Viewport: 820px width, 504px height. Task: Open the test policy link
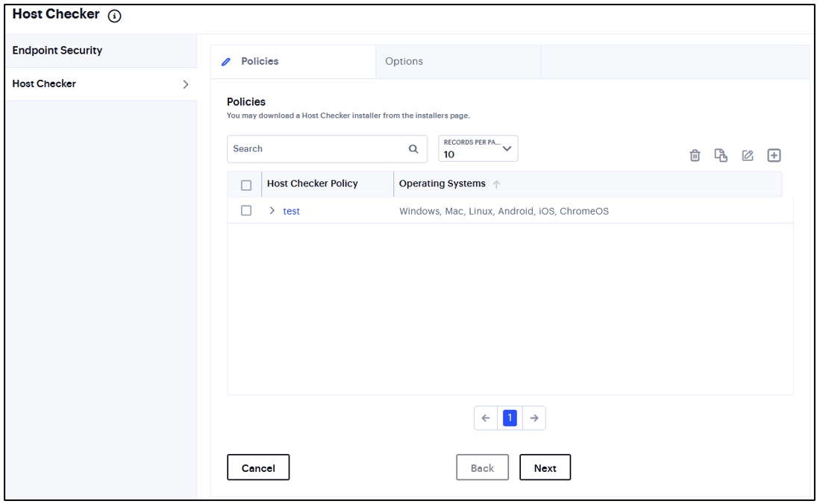coord(290,211)
